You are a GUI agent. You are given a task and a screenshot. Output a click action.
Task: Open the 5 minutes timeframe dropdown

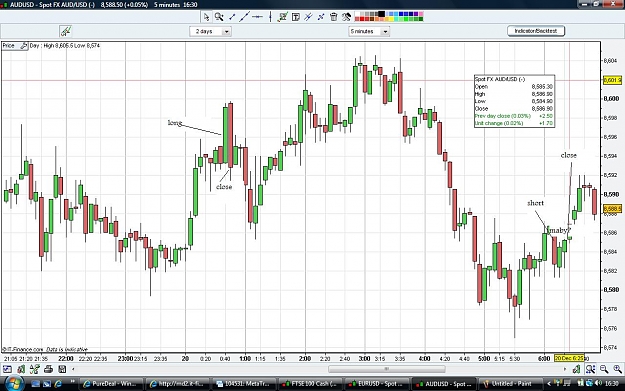[369, 31]
